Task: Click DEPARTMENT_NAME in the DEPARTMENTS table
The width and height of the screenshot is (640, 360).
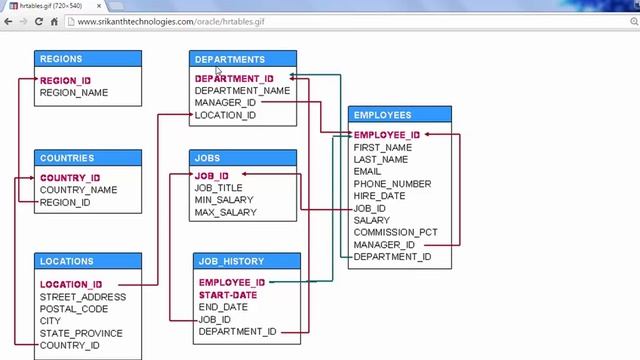Action: point(242,91)
